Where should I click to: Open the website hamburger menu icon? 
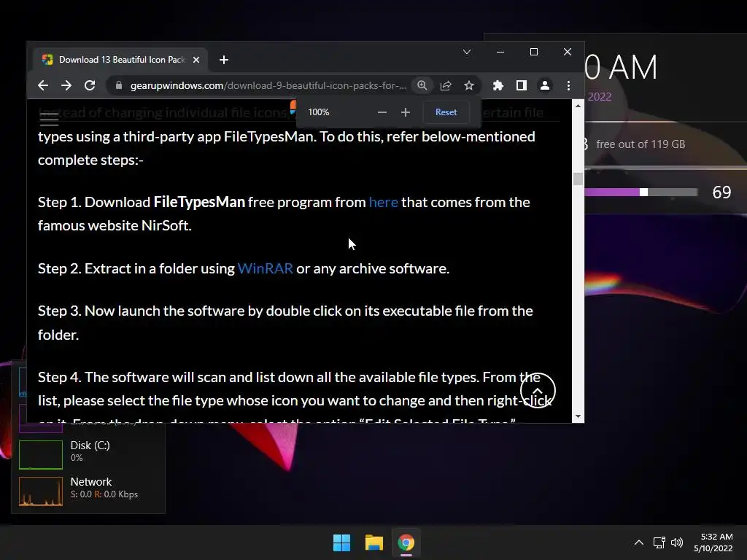coord(49,119)
